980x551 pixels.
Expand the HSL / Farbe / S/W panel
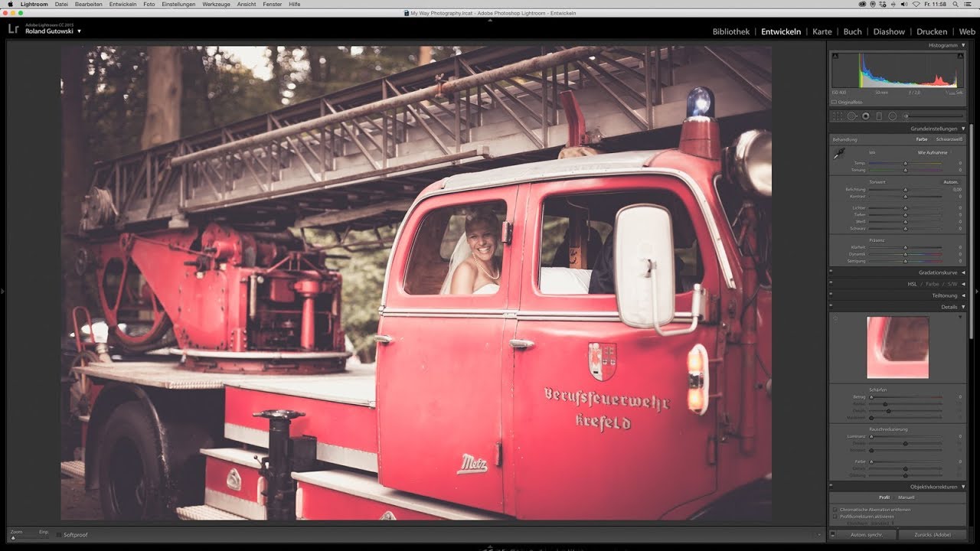point(963,284)
